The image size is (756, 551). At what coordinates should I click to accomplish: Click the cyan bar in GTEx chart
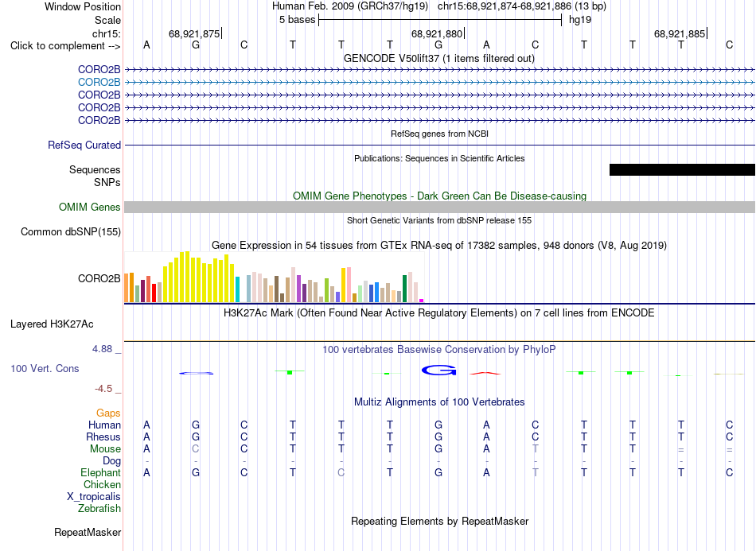237,289
